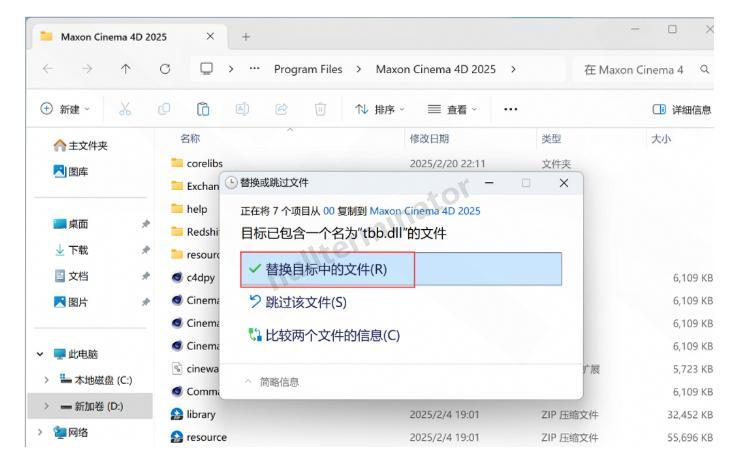Click the Maxon Cinema 4D 2025 destination link

[x=425, y=211]
